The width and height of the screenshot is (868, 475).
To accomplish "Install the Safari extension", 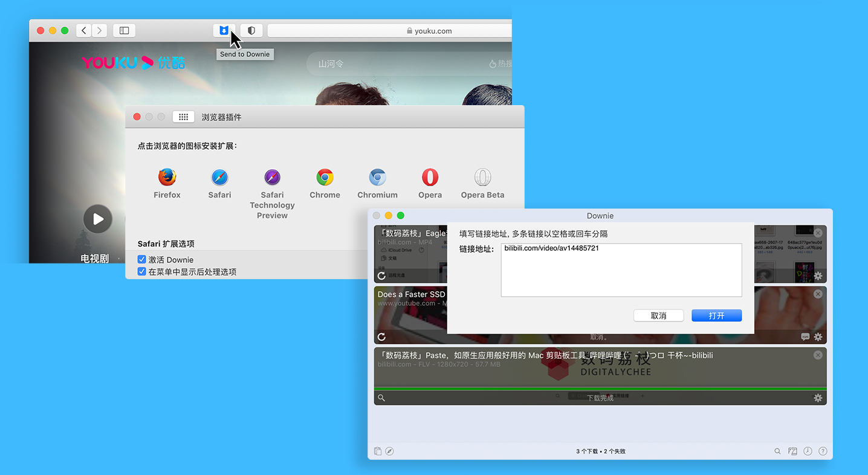I will (219, 184).
